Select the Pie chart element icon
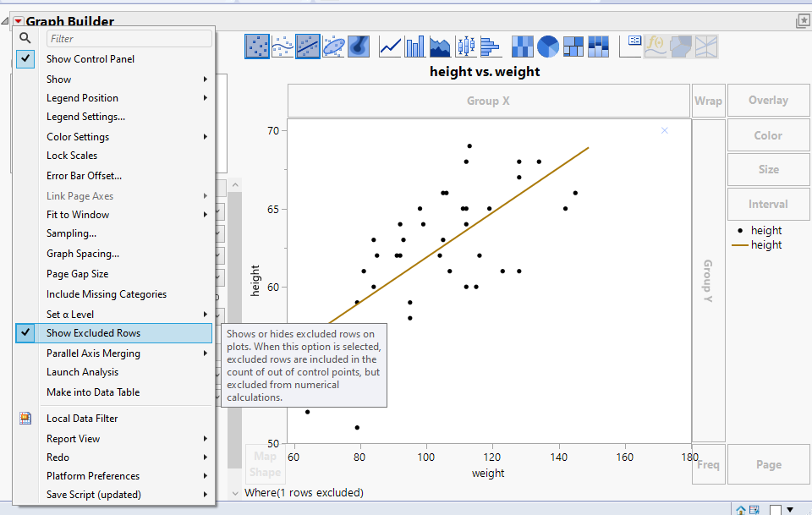The height and width of the screenshot is (515, 812). point(547,47)
